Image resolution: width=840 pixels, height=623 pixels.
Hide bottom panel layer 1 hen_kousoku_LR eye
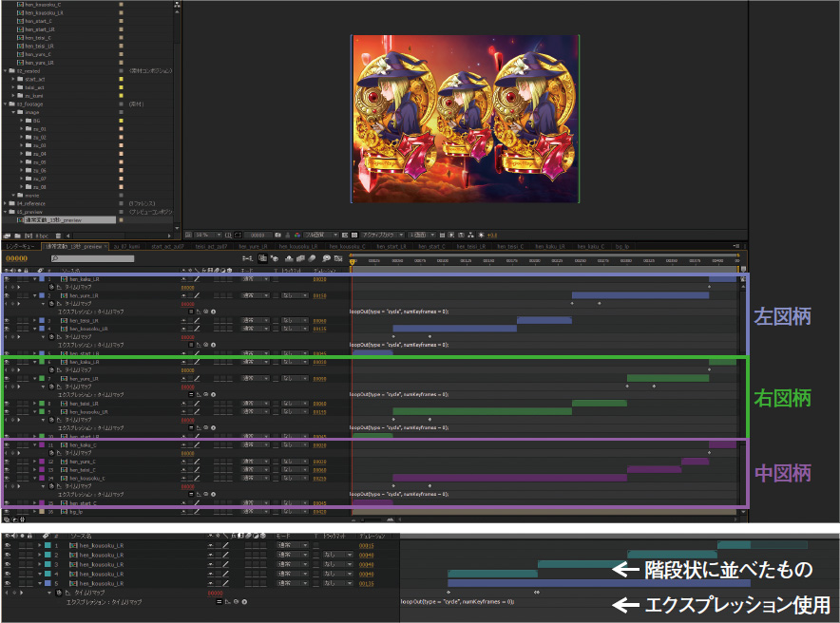click(8, 545)
